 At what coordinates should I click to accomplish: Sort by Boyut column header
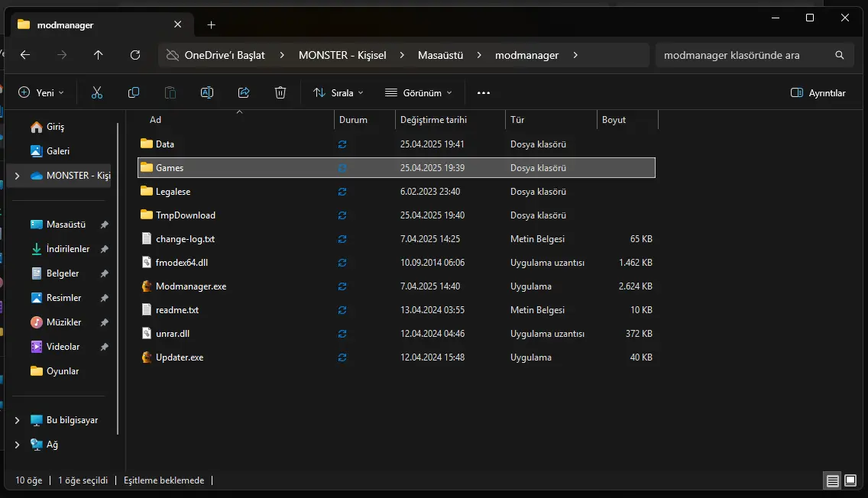pos(614,119)
